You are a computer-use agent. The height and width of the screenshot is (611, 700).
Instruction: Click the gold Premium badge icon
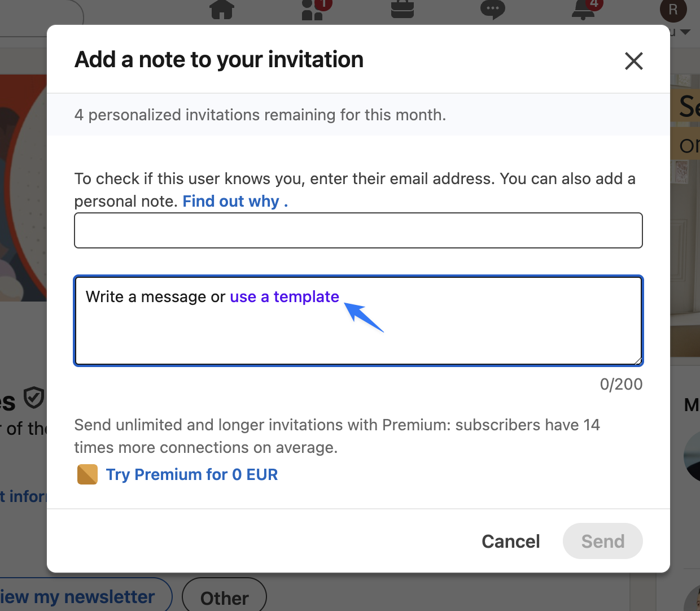(88, 474)
